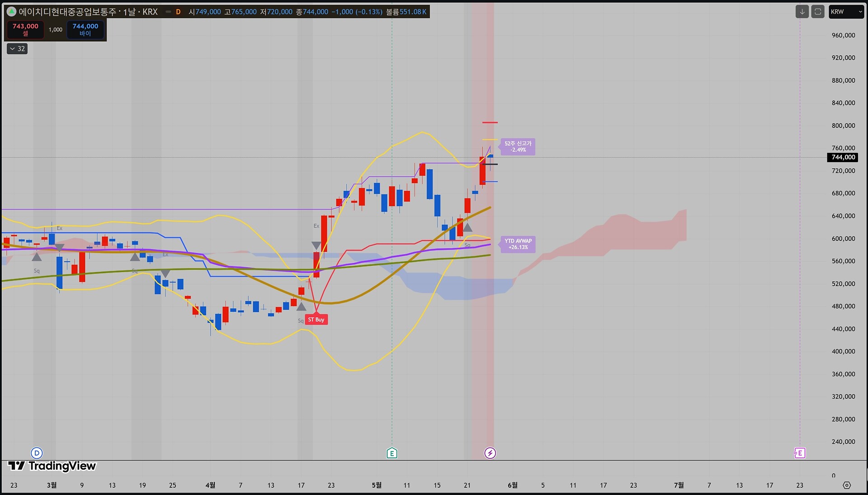
Task: Click the 4월 label on the time axis
Action: point(210,485)
